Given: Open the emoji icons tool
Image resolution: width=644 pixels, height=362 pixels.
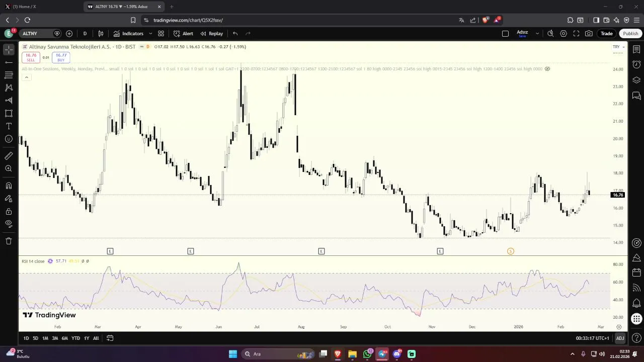Looking at the screenshot, I should 9,139.
